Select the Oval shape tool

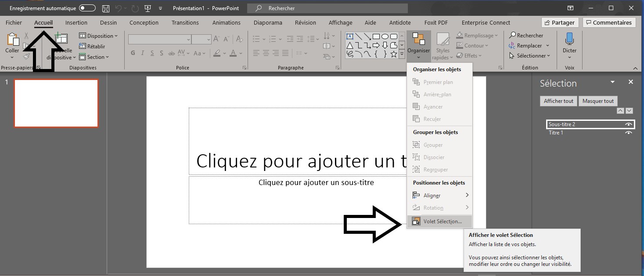click(384, 36)
